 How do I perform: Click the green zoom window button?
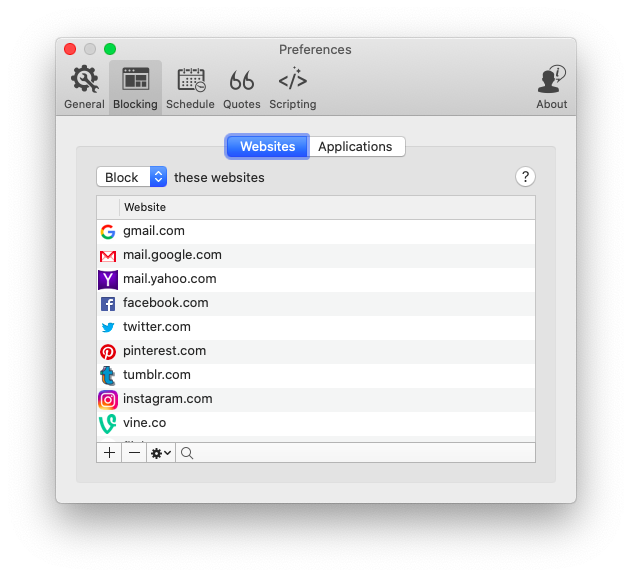click(110, 49)
